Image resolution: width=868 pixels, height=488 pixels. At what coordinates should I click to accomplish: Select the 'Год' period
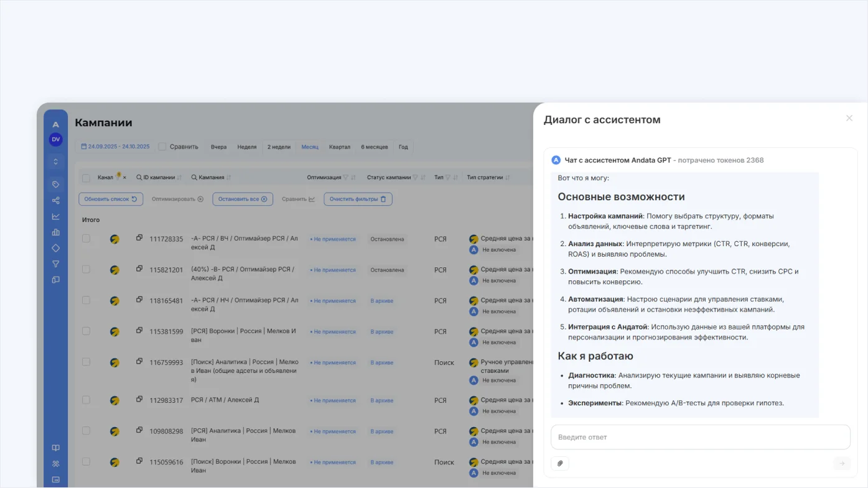point(403,147)
